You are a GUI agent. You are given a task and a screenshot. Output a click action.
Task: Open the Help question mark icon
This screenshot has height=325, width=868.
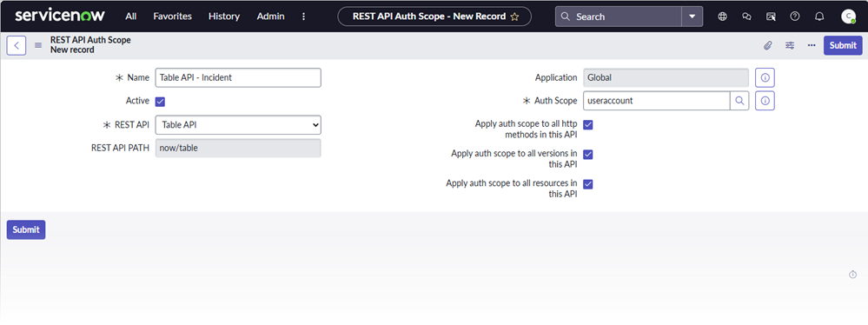(x=795, y=17)
